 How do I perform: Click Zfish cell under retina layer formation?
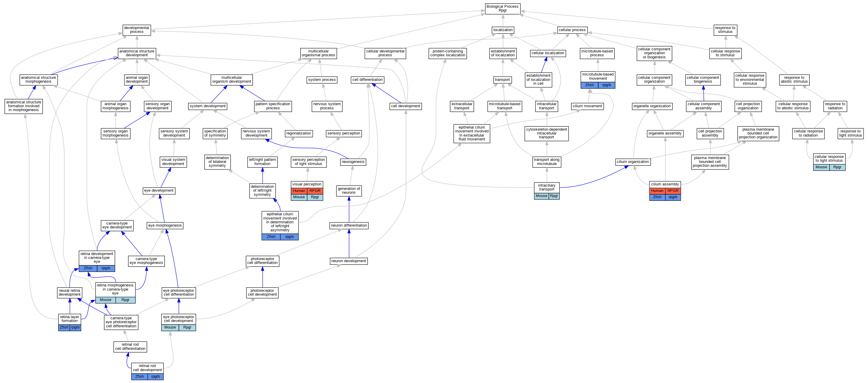[x=64, y=328]
